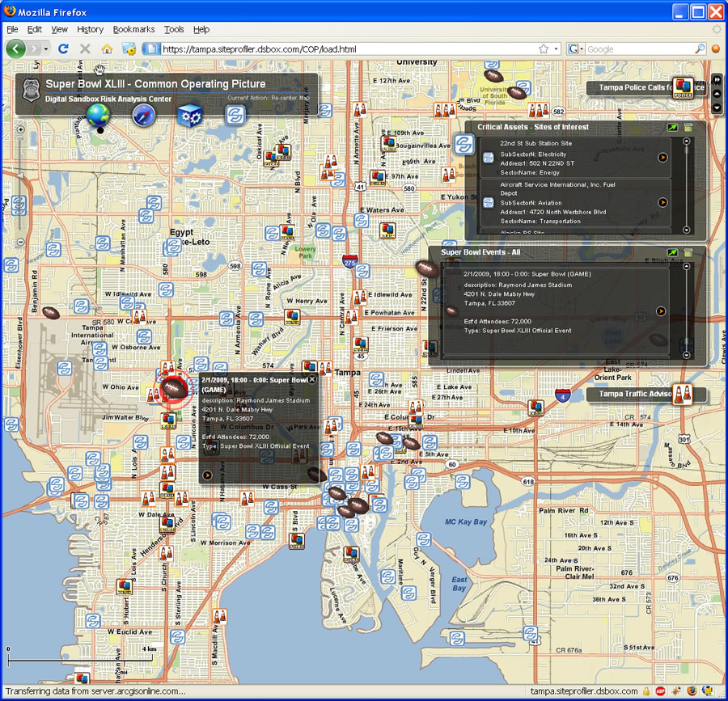This screenshot has width=728, height=701.
Task: Expand the Super Bowl (GAME) event row arrow
Action: pyautogui.click(x=660, y=311)
